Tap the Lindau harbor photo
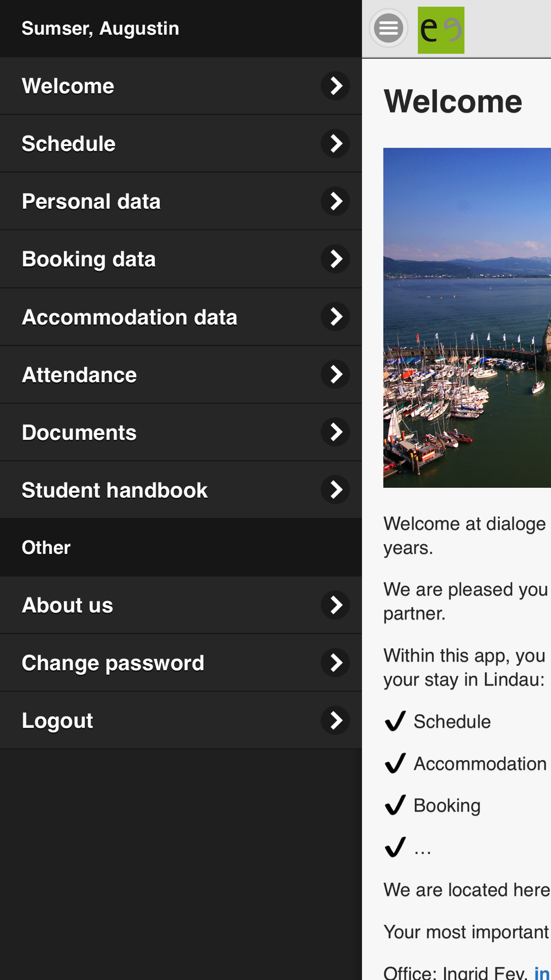 point(467,317)
